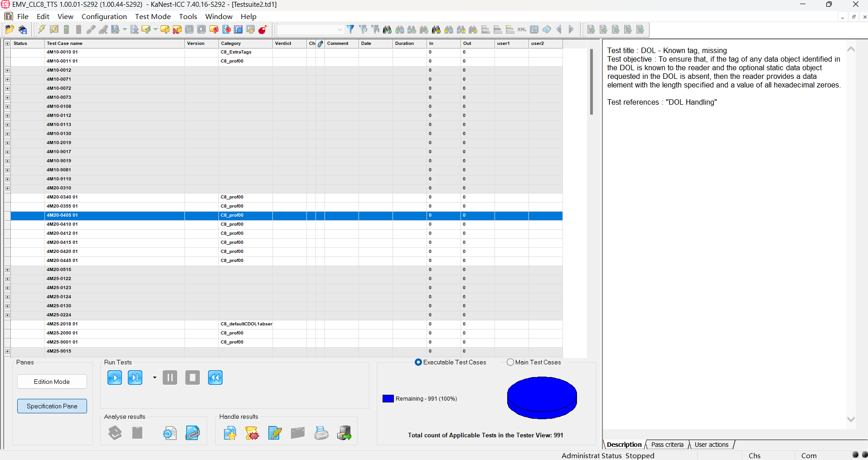Viewport: 868px width, 460px height.
Task: Click the file cabinet export icon
Action: (x=344, y=433)
